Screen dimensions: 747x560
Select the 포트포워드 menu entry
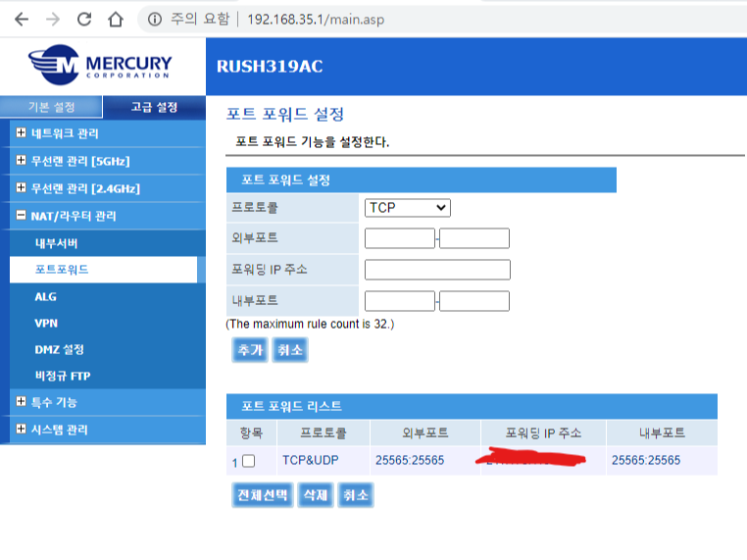pos(103,270)
